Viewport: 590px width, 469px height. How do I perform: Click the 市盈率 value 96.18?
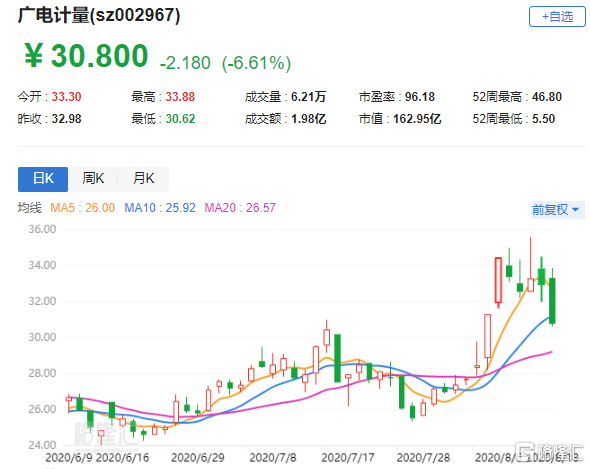420,97
